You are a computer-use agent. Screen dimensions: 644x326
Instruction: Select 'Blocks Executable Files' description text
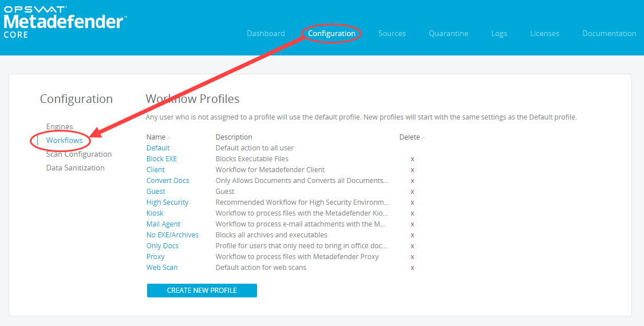tap(252, 159)
